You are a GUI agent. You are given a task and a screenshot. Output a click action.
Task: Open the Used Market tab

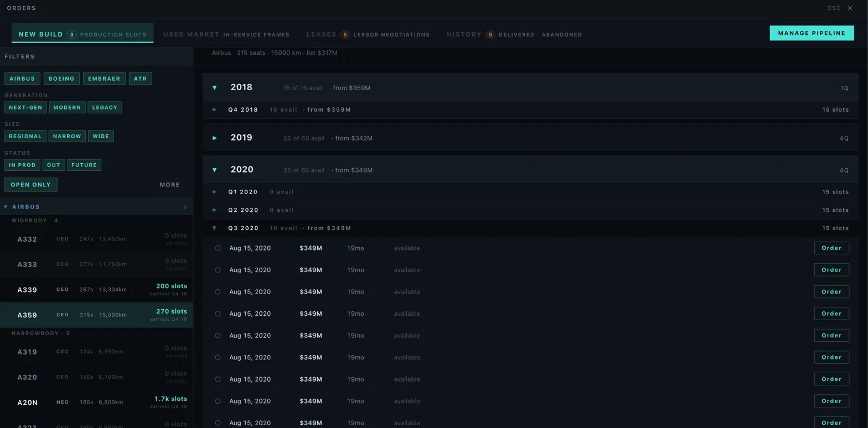click(x=226, y=34)
